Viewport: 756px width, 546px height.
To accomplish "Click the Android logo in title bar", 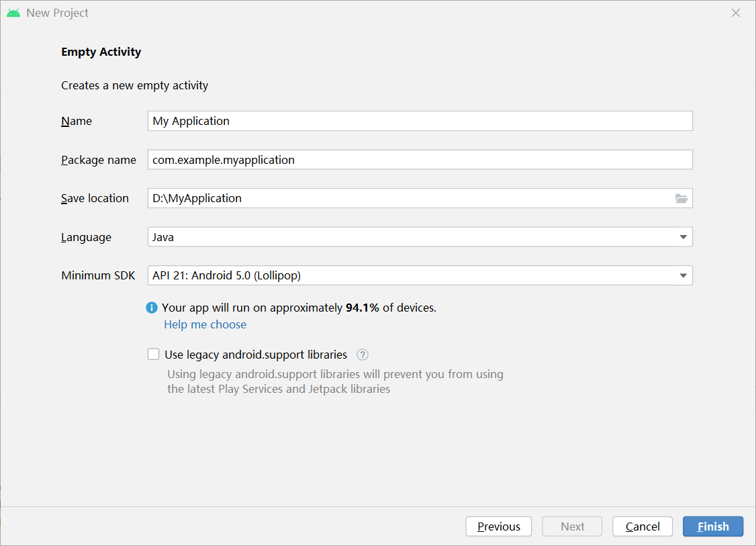I will coord(13,13).
